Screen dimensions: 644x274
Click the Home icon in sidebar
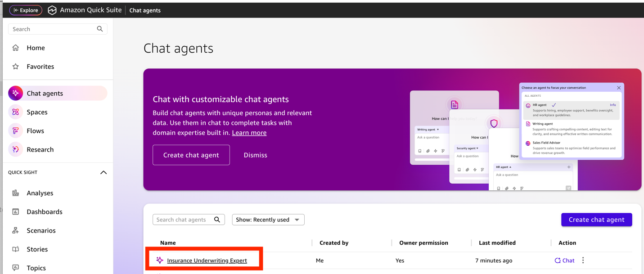click(x=16, y=48)
